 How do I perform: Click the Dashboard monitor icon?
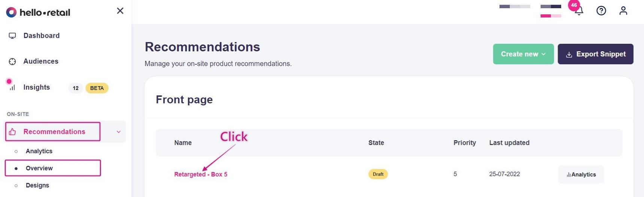pyautogui.click(x=12, y=36)
